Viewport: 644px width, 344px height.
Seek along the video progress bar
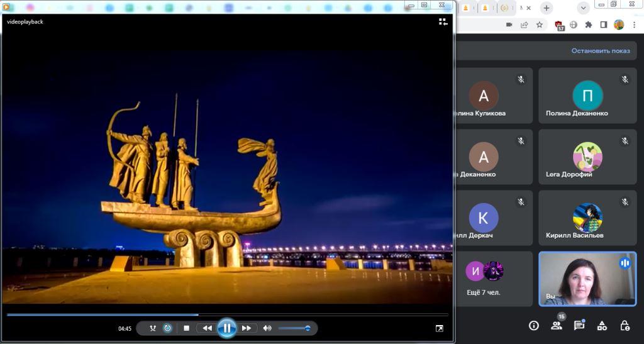pyautogui.click(x=227, y=315)
